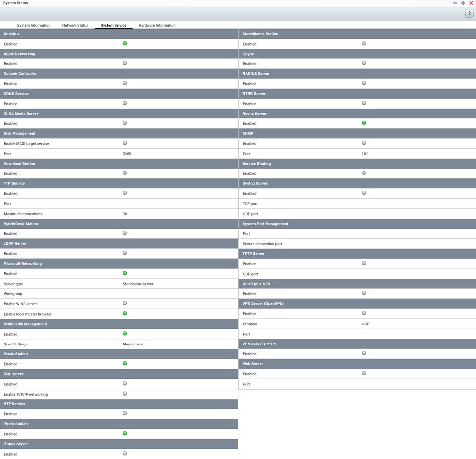Click the FTP maximum connections value 30

[x=125, y=214]
